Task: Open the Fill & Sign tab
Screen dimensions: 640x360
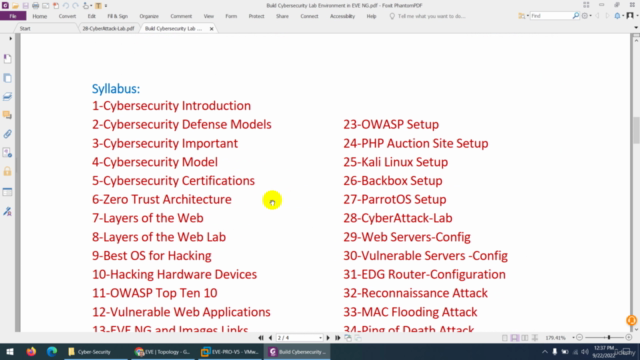Action: coord(118,16)
